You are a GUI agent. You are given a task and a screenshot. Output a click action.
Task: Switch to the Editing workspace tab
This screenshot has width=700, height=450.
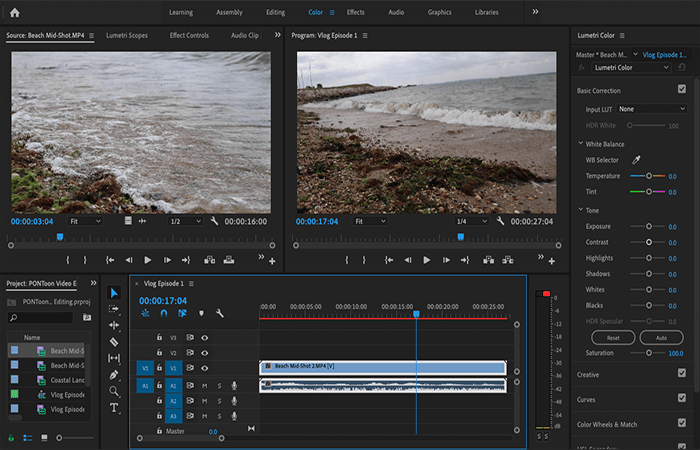click(275, 12)
